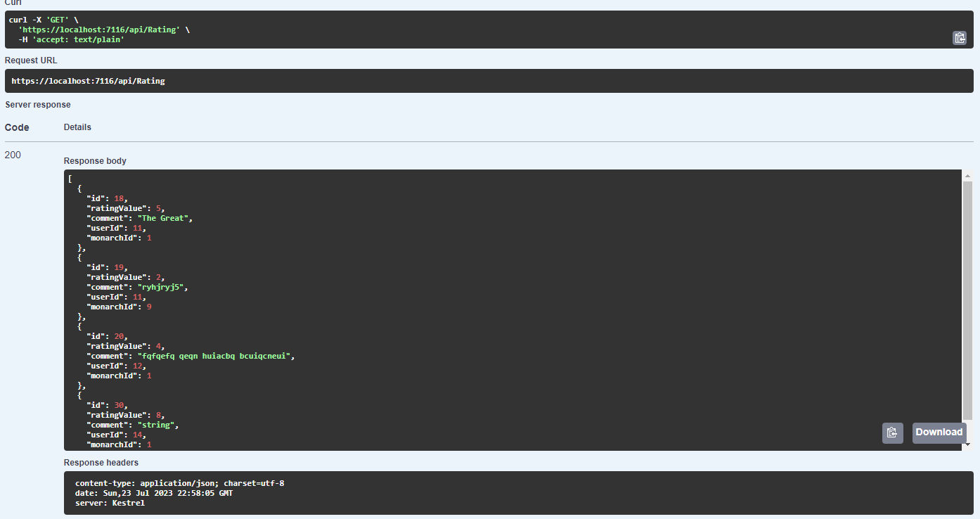Select the Response headers section
Screen dimensions: 980x519
point(101,462)
